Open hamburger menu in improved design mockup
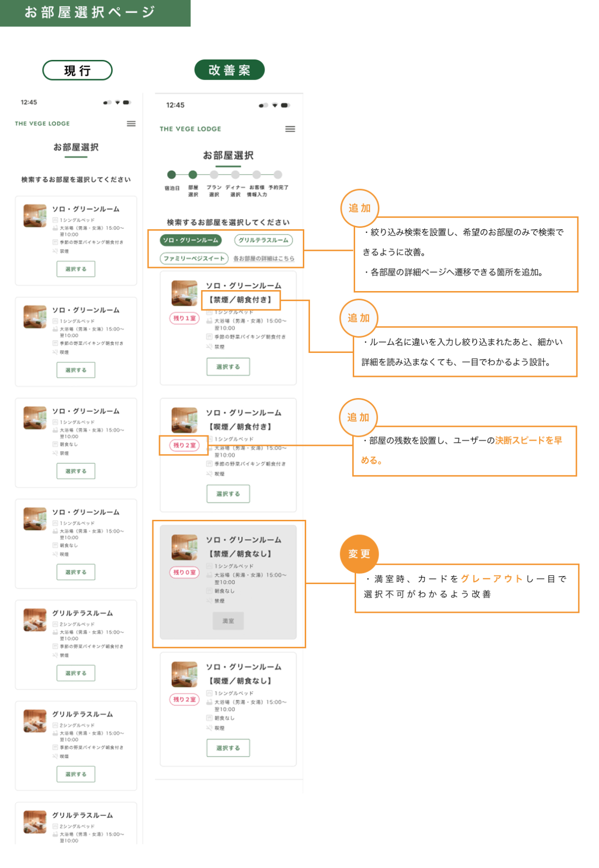This screenshot has height=868, width=599. pos(290,129)
